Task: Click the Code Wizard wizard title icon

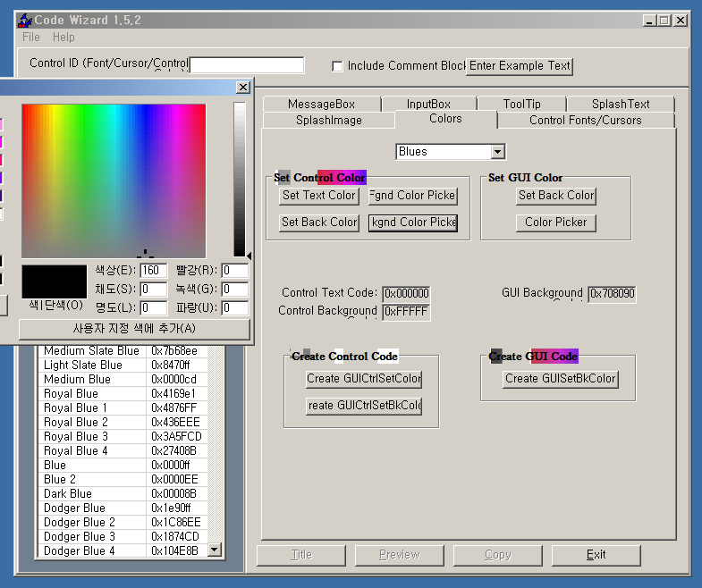Action: coord(25,21)
